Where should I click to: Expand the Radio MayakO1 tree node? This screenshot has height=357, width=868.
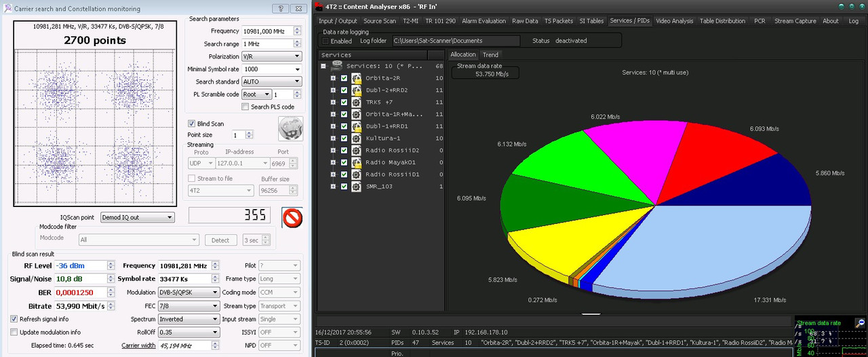(x=333, y=162)
